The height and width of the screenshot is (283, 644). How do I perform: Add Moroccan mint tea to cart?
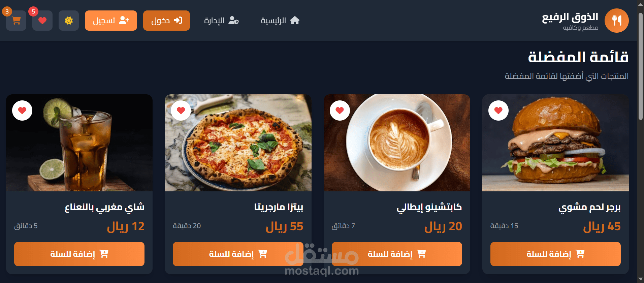click(79, 254)
